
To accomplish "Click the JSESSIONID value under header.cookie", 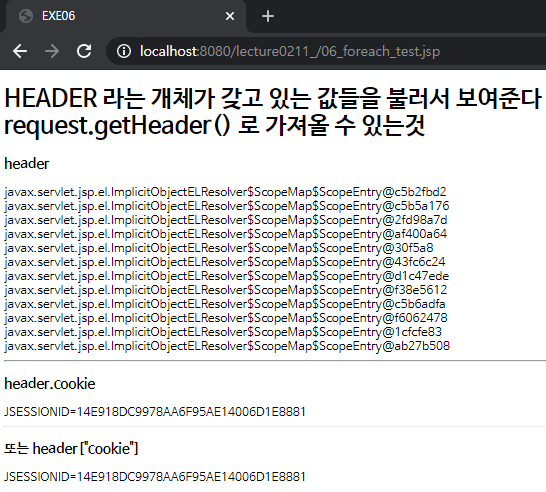I will tap(155, 412).
